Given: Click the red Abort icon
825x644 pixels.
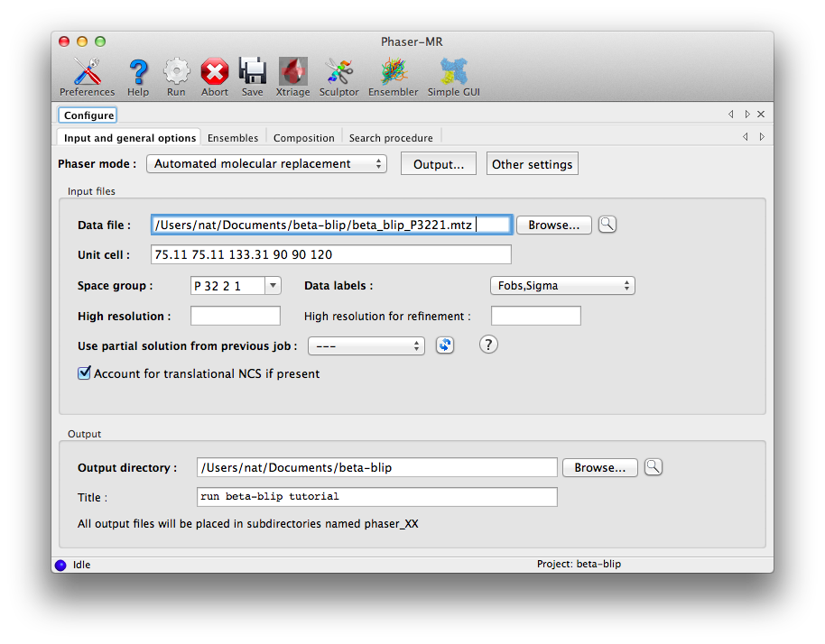Looking at the screenshot, I should (215, 77).
